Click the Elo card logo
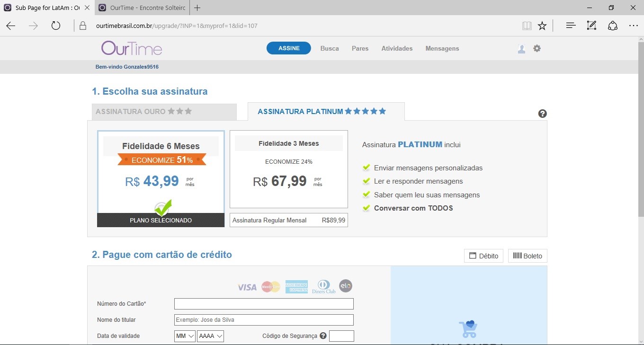The image size is (644, 345). click(346, 286)
